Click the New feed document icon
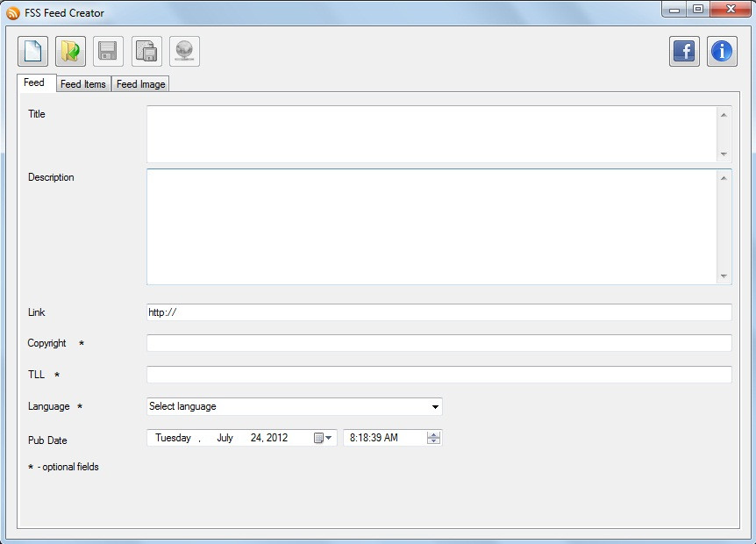The width and height of the screenshot is (756, 544). pyautogui.click(x=32, y=51)
